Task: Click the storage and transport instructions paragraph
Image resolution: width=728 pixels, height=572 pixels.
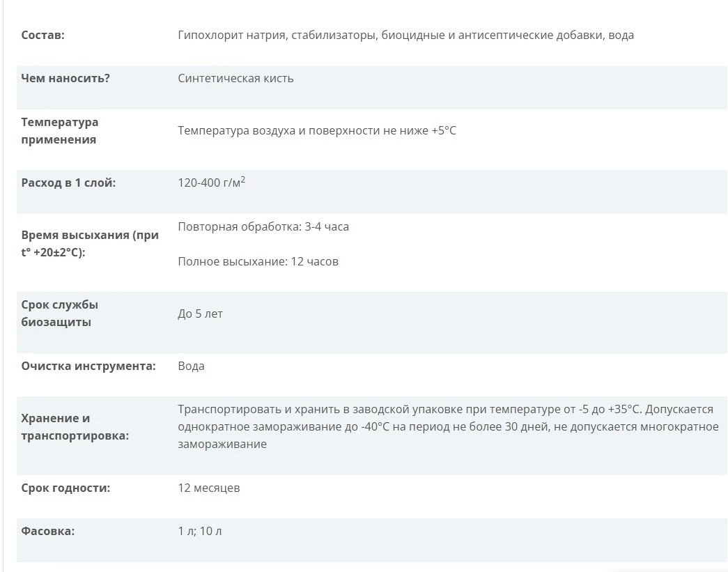Action: pyautogui.click(x=448, y=426)
